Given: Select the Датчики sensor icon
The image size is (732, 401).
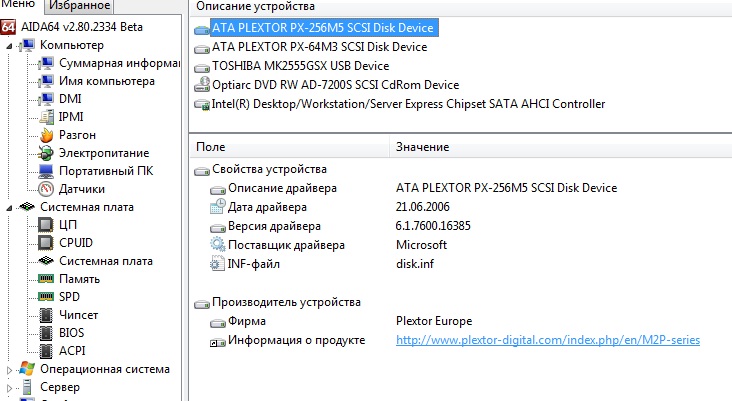Looking at the screenshot, I should (45, 189).
